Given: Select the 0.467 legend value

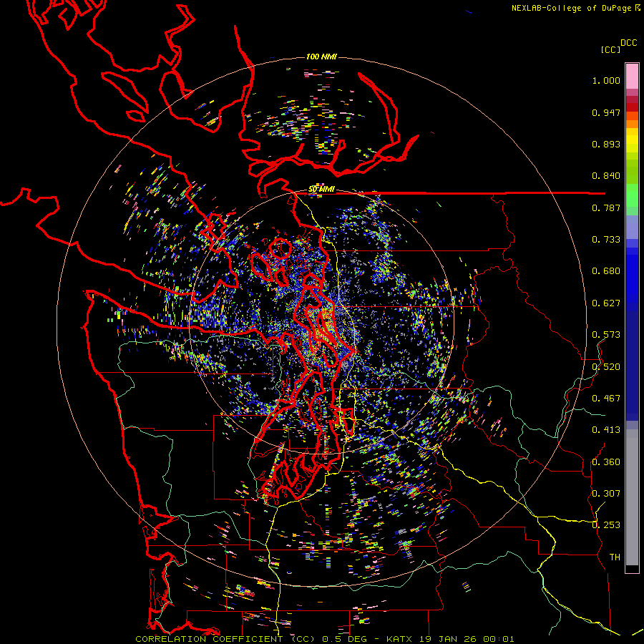Looking at the screenshot, I should click(606, 399).
